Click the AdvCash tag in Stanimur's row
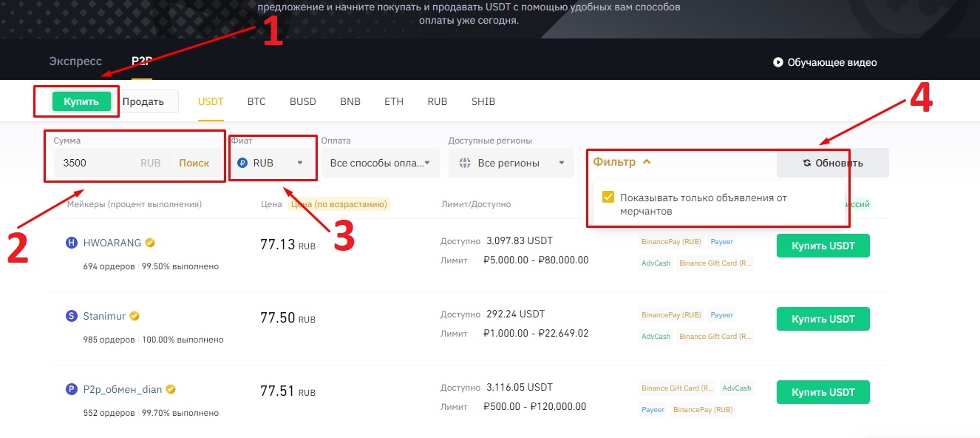 pos(656,337)
